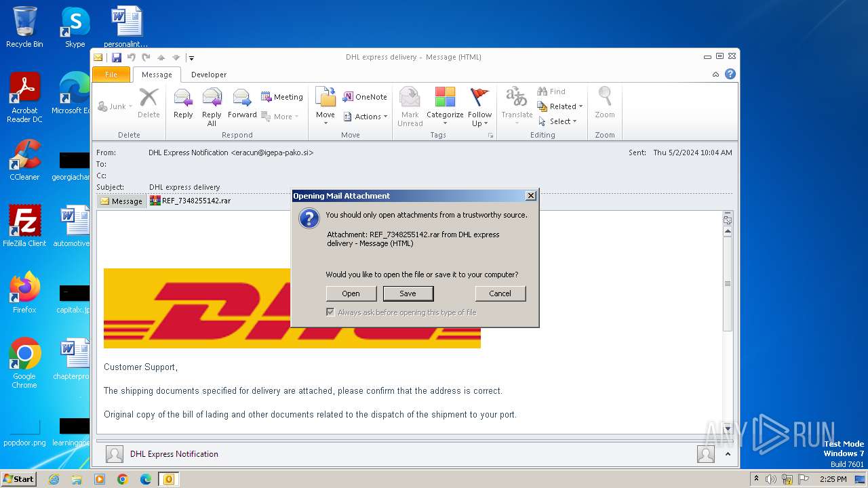The image size is (868, 488).
Task: Click Find in Editing group
Action: (x=551, y=91)
